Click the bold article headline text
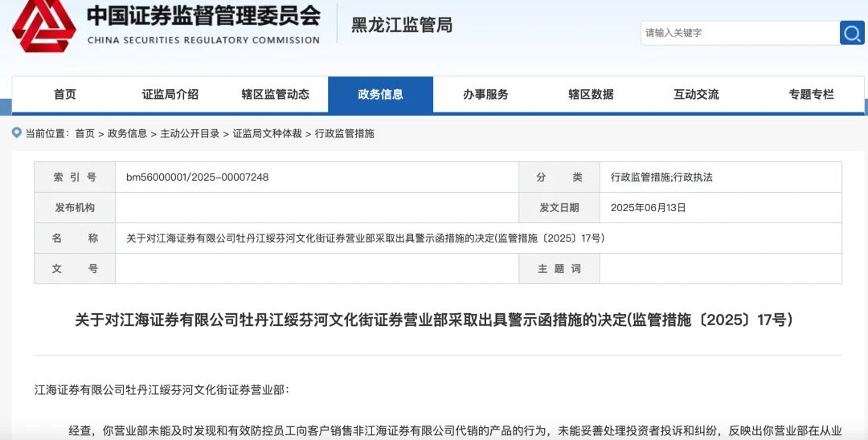Screen dimensions: 868x440 pos(434,320)
